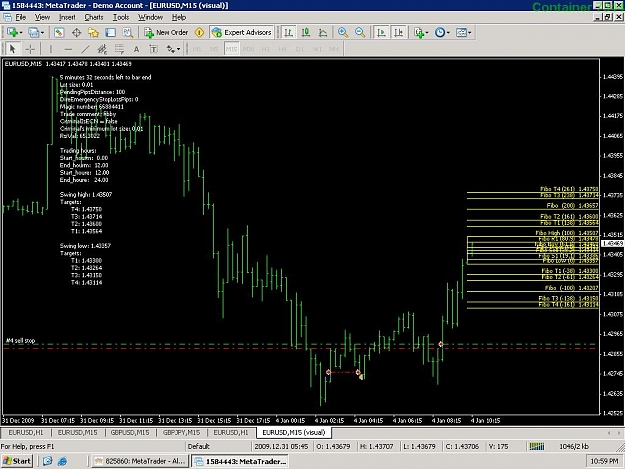Click the application icon in title bar

[x=5, y=5]
